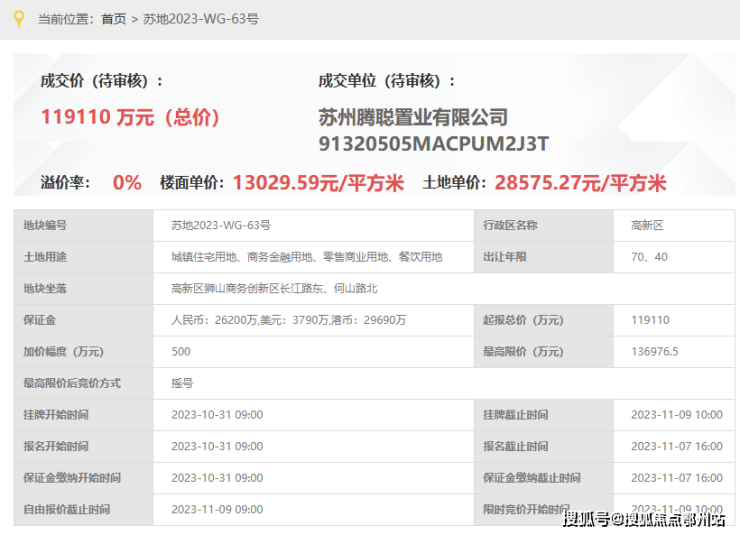The image size is (740, 535).
Task: Click the 成交价（待审核） heading
Action: pyautogui.click(x=101, y=81)
